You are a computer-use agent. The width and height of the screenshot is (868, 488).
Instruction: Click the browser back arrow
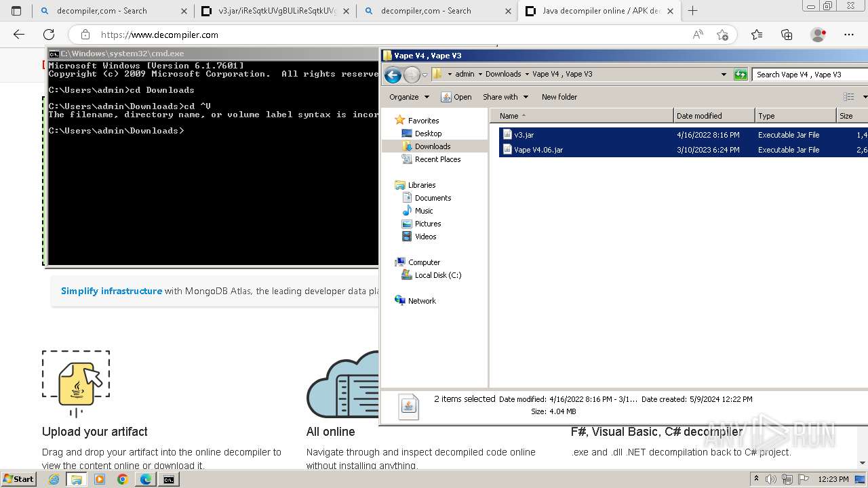[x=19, y=35]
